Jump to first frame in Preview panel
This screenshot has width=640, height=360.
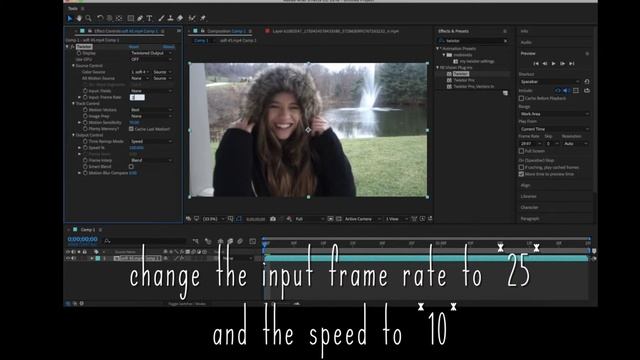536,64
